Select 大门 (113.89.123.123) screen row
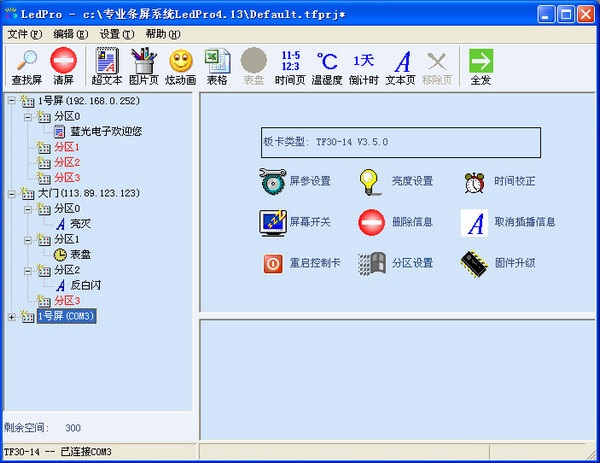 click(x=89, y=193)
